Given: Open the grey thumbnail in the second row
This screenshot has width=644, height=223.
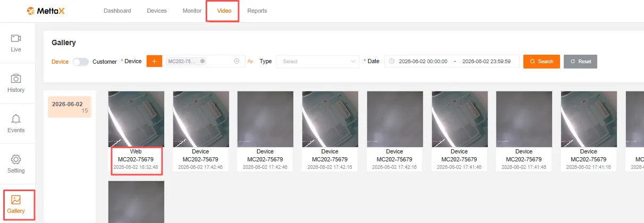Looking at the screenshot, I should (136, 202).
